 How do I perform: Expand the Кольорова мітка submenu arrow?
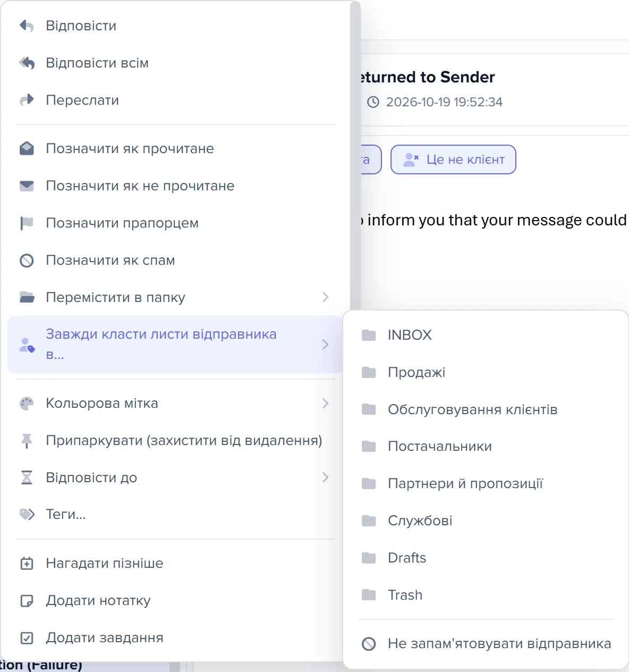click(326, 403)
